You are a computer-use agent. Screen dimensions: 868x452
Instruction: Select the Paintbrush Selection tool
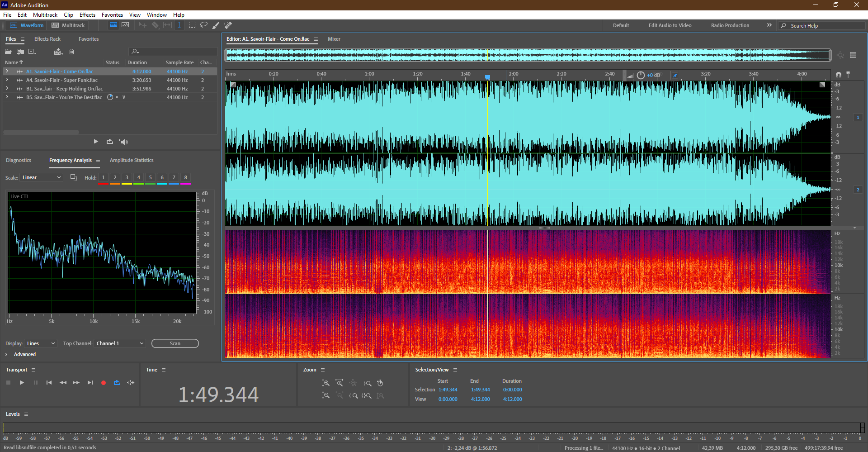pyautogui.click(x=216, y=25)
